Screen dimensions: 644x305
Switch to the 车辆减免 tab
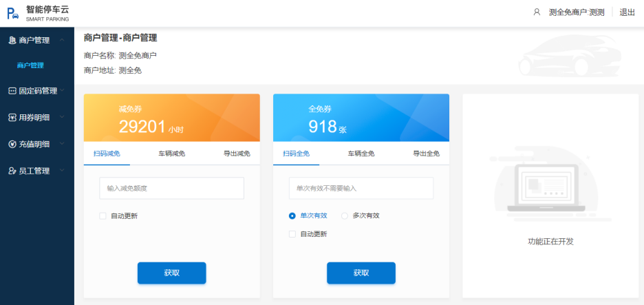pos(171,154)
